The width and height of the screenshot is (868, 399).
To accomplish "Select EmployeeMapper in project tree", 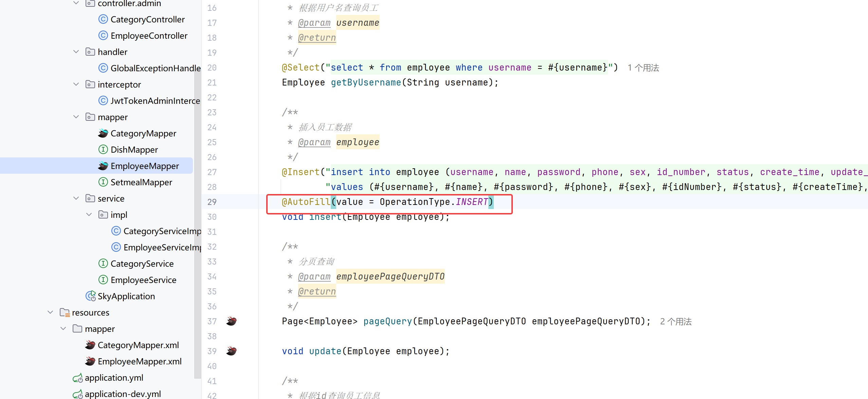I will (144, 166).
